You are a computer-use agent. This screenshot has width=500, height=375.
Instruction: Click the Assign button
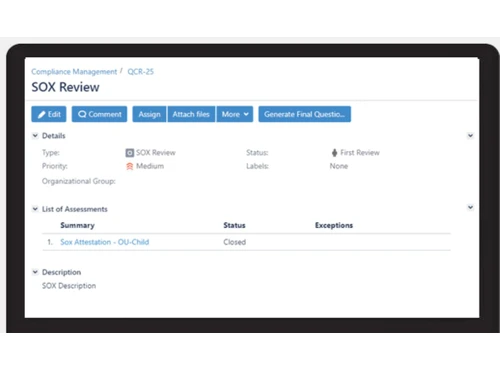149,114
